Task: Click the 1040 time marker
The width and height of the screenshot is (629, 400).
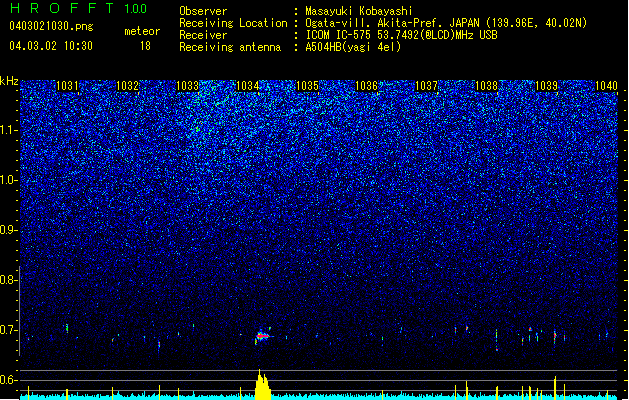Action: [606, 86]
